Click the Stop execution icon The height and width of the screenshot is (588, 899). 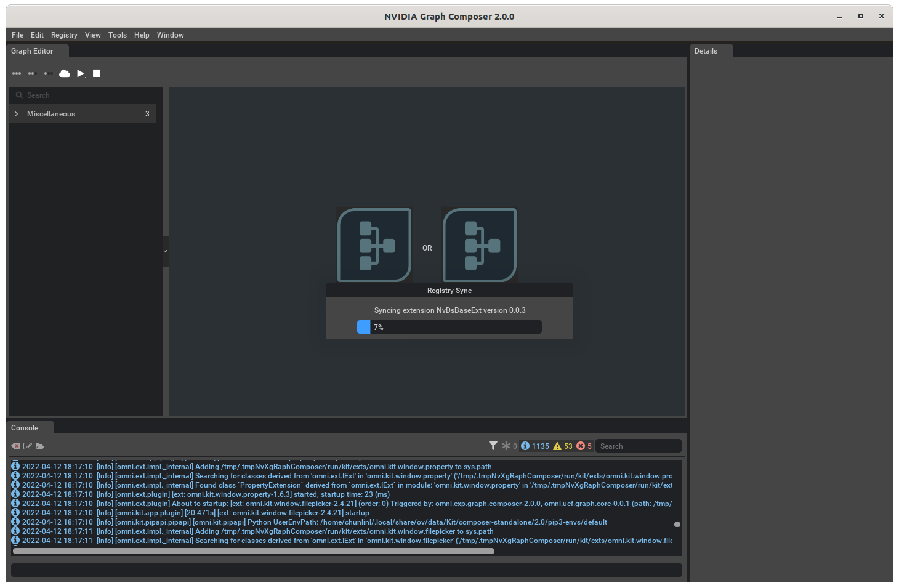click(96, 73)
